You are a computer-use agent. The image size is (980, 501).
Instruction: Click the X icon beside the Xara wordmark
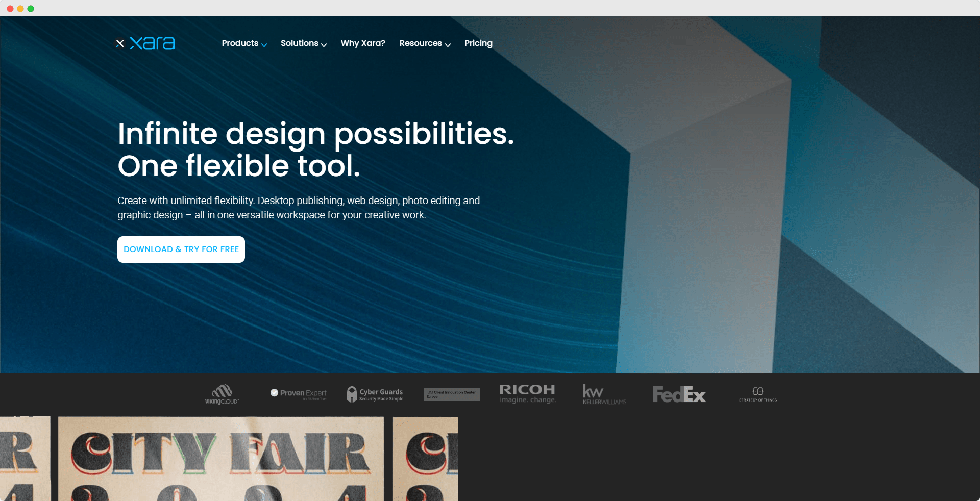[120, 43]
